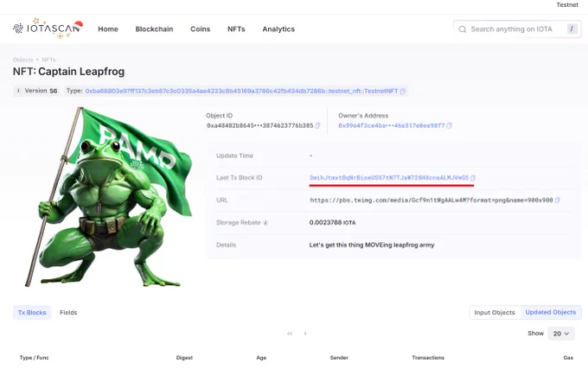
Task: Click the Transactions column header
Action: (428, 358)
